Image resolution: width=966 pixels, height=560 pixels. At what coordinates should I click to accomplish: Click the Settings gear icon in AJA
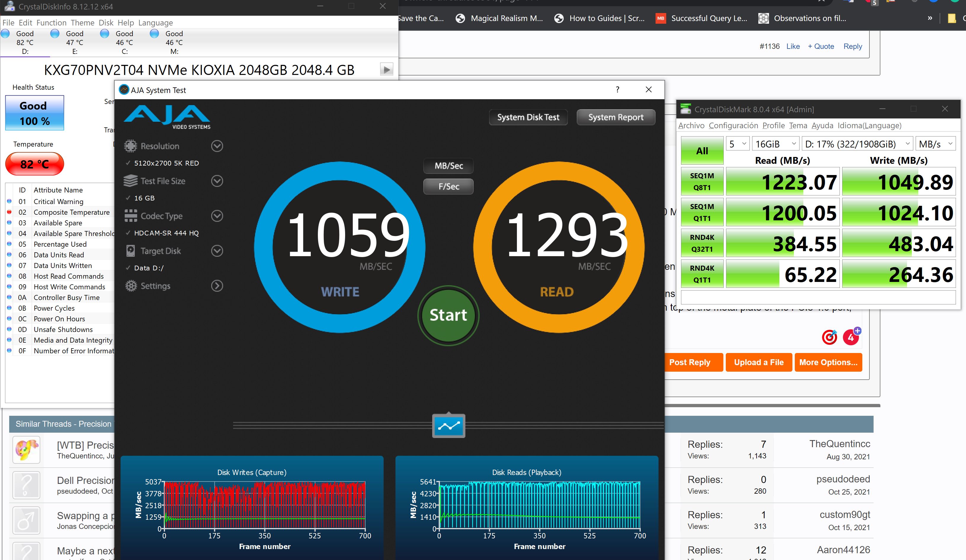tap(131, 286)
